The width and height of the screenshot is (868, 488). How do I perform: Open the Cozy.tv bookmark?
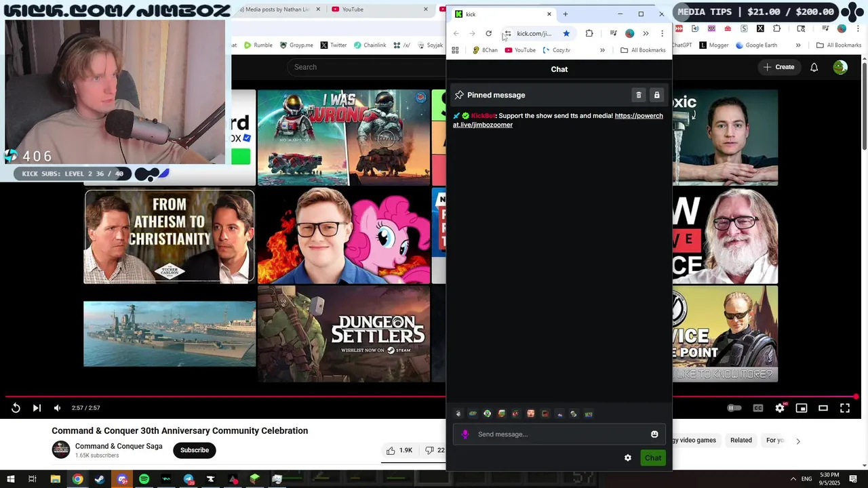point(556,50)
